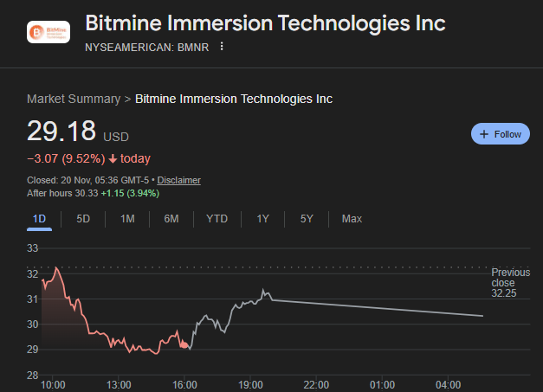Viewport: 543px width, 392px height.
Task: Select the 6M time range tab
Action: click(171, 218)
